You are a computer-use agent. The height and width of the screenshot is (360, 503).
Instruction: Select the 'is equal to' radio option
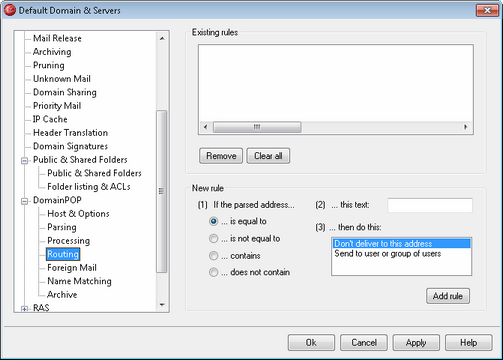pos(213,221)
